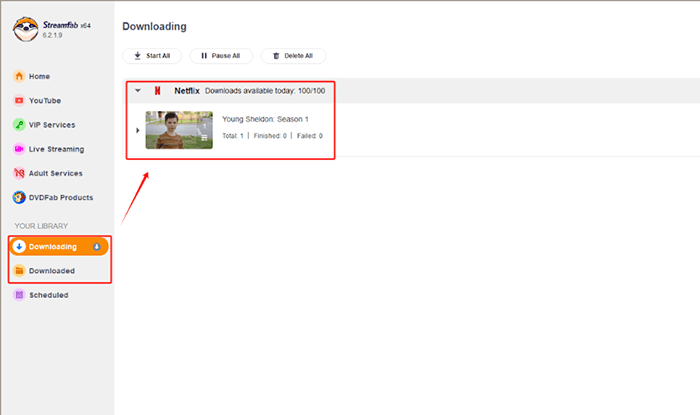This screenshot has width=700, height=415.
Task: Expand the Young Sheldon Season 1 entry
Action: pyautogui.click(x=138, y=130)
